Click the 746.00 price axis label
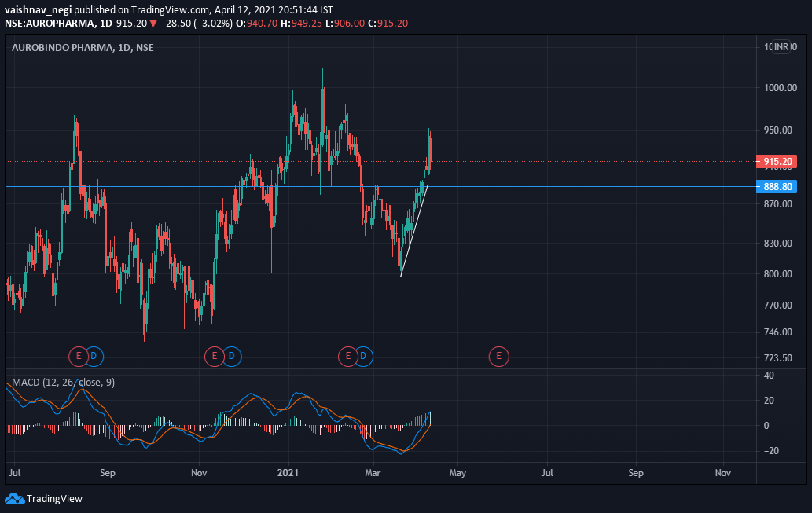The height and width of the screenshot is (513, 812). [x=778, y=332]
